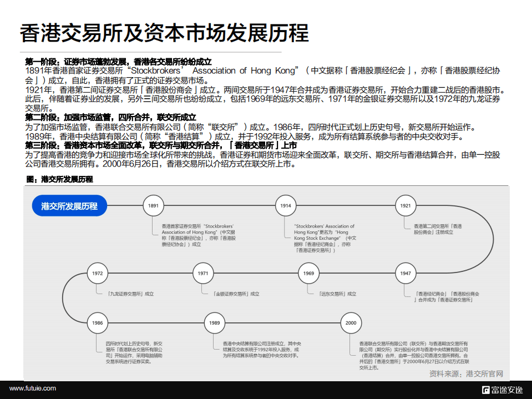Click the 2000 marker on the timeline

click(x=350, y=322)
